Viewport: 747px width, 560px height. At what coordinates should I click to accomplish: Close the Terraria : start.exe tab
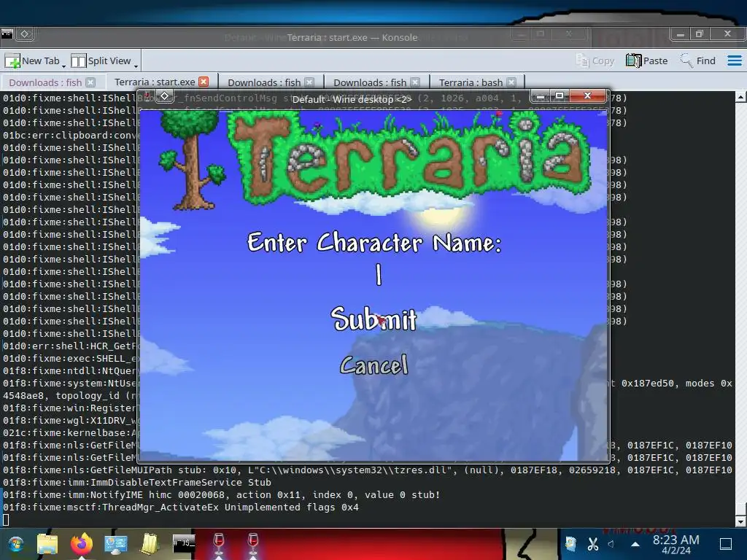click(x=204, y=82)
